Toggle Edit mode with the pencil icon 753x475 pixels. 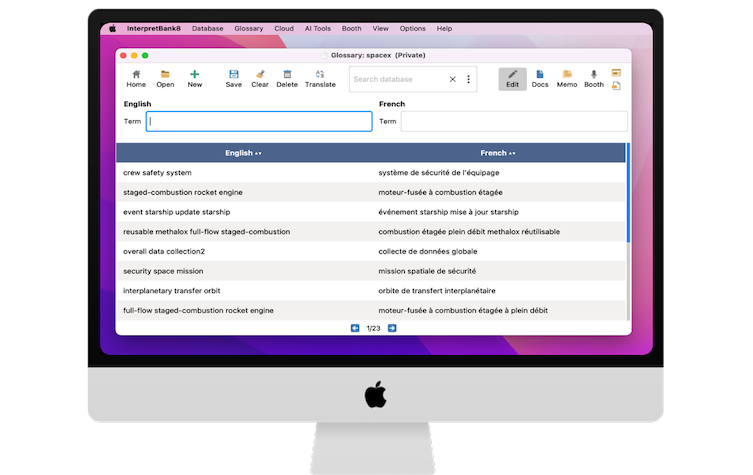(512, 79)
